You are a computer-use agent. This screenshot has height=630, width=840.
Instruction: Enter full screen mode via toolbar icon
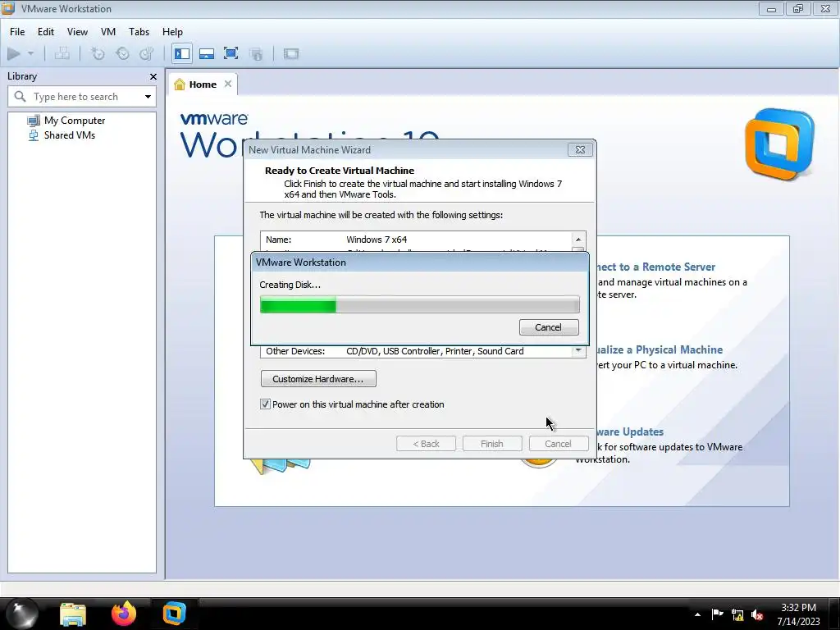point(231,53)
